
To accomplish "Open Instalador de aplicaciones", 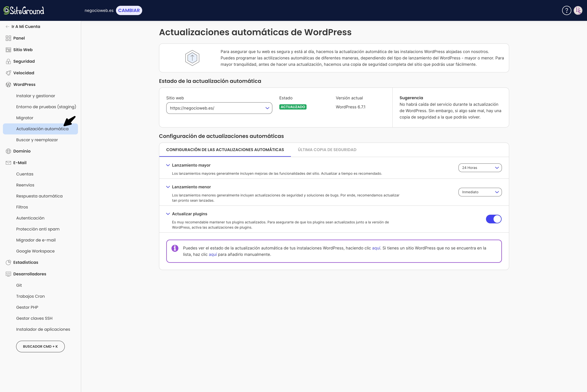I will [x=43, y=329].
